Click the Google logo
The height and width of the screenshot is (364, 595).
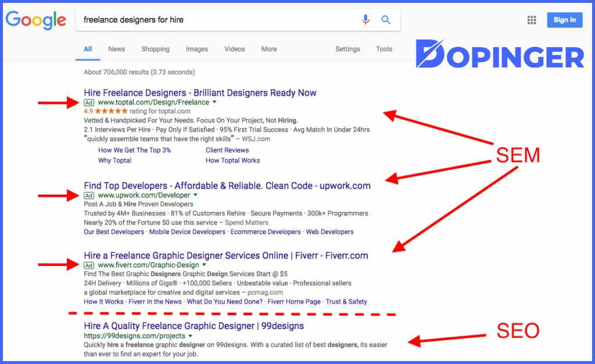click(x=35, y=20)
